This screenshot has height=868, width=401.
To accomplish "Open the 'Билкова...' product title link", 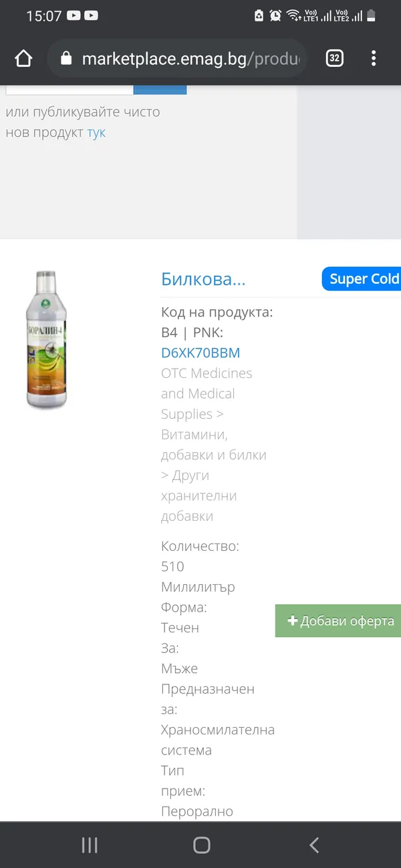I will (203, 279).
